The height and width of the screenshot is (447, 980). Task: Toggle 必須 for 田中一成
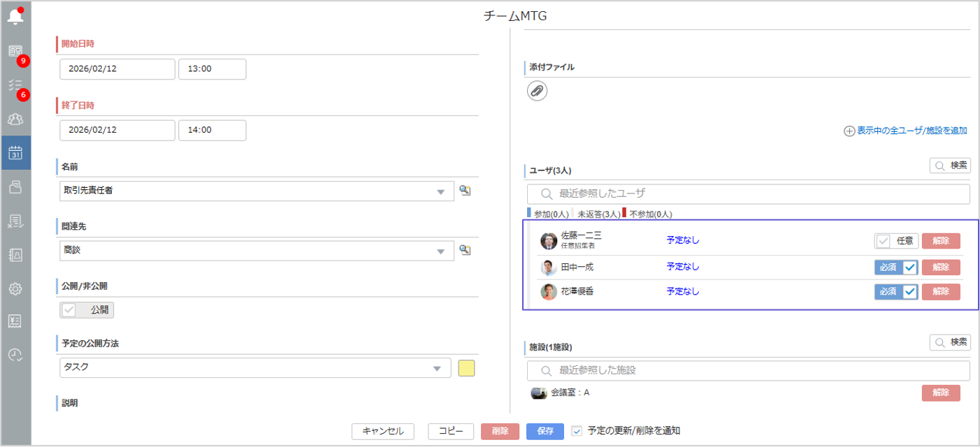pos(895,267)
